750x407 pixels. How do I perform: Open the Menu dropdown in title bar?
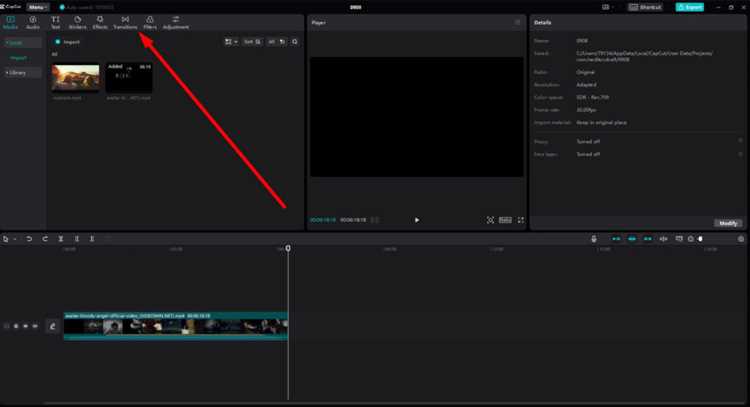(38, 7)
